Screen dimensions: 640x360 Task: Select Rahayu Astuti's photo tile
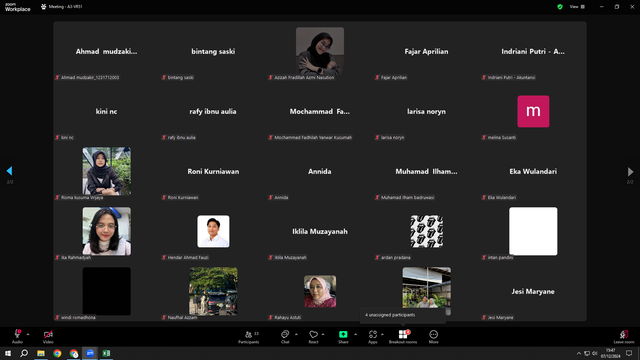click(x=320, y=291)
